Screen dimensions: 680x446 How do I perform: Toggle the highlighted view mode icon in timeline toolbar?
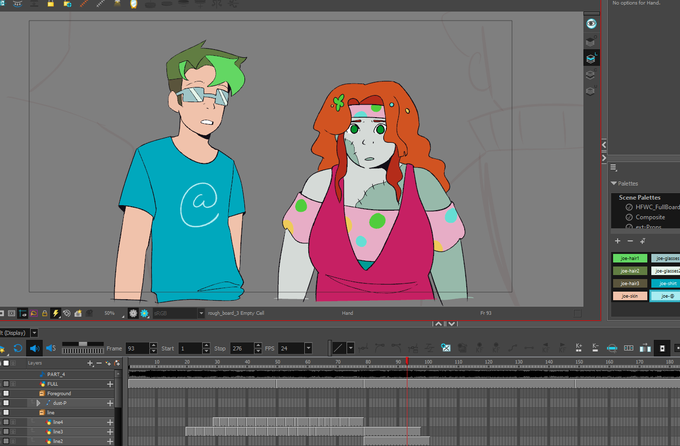coord(662,348)
